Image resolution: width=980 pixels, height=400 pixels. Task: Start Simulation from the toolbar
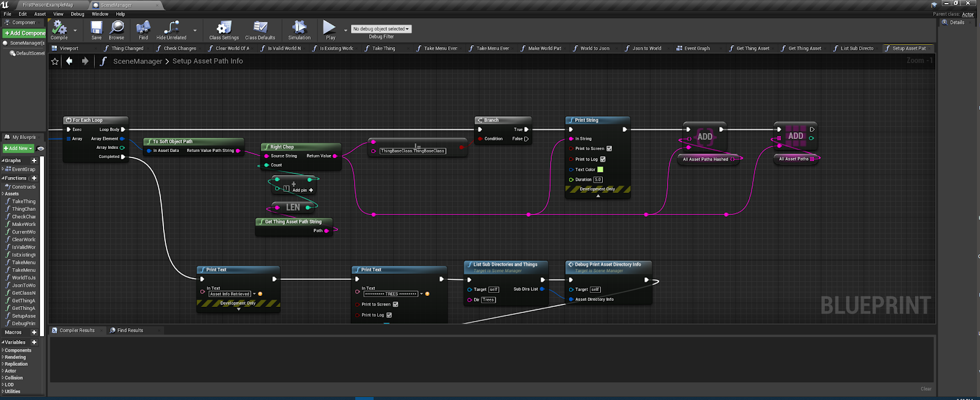coord(300,30)
